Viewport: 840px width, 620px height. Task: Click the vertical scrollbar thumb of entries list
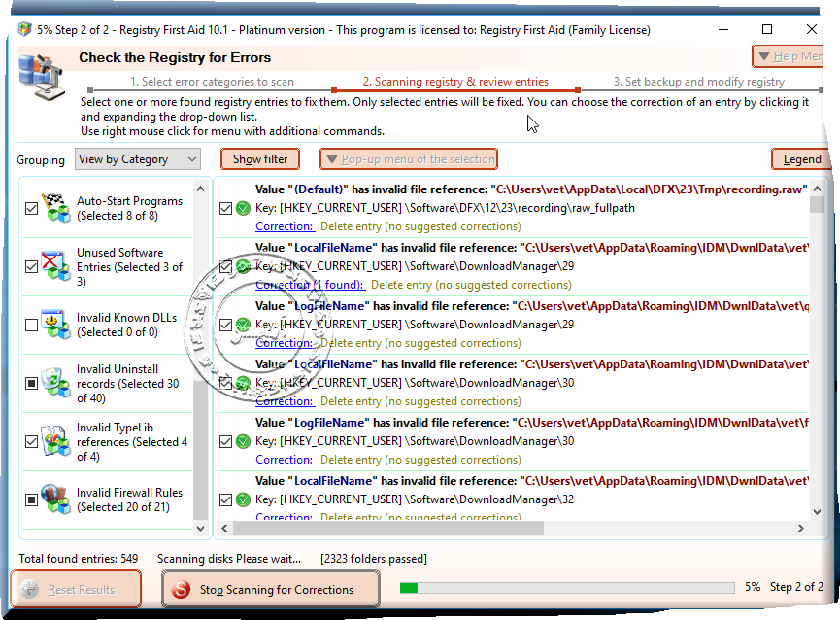817,205
